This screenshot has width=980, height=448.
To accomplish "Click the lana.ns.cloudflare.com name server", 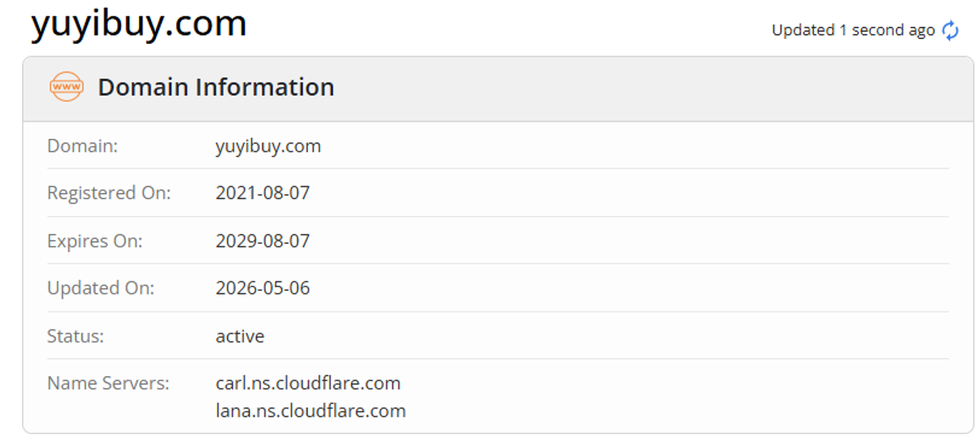I will (310, 410).
